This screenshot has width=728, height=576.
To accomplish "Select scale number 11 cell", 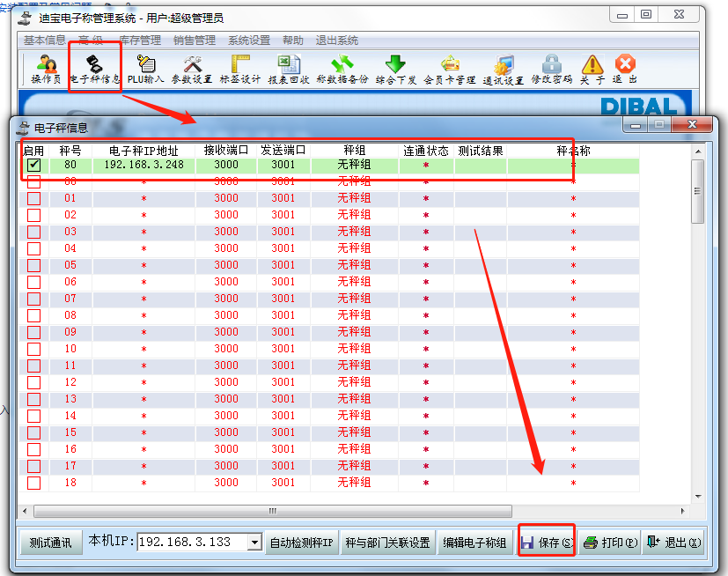I will click(70, 366).
